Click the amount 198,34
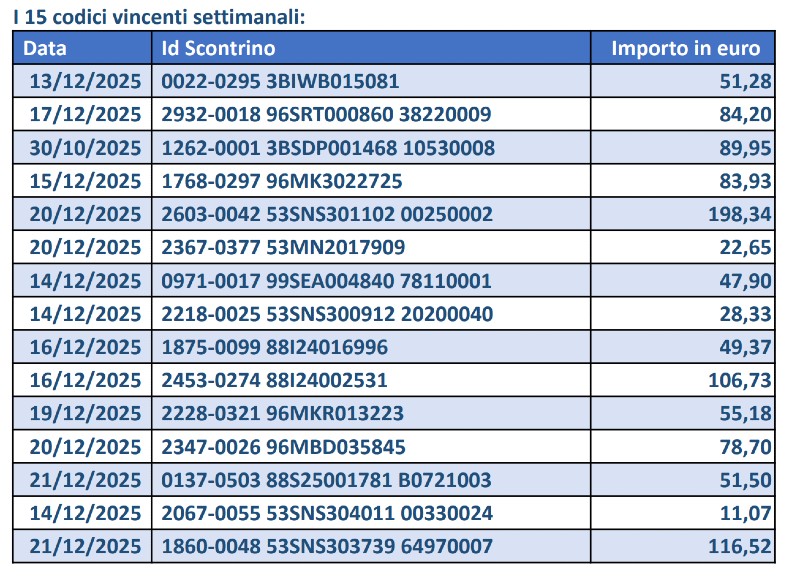 click(x=739, y=214)
